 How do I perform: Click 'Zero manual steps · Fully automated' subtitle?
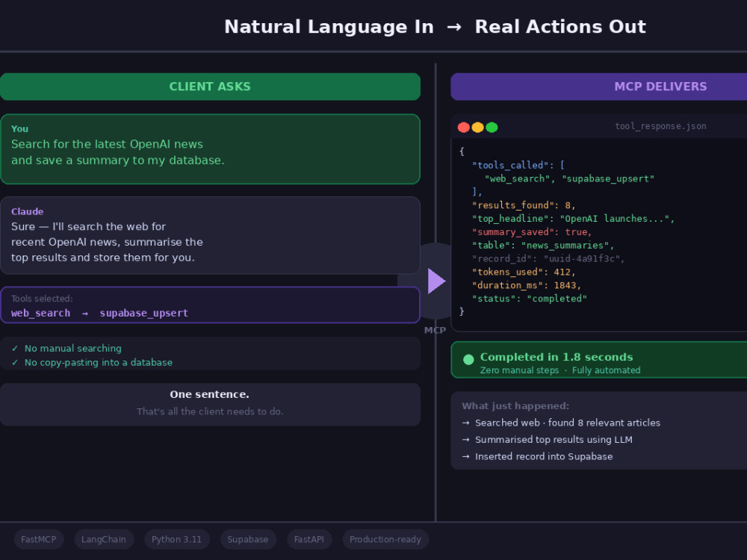[560, 370]
